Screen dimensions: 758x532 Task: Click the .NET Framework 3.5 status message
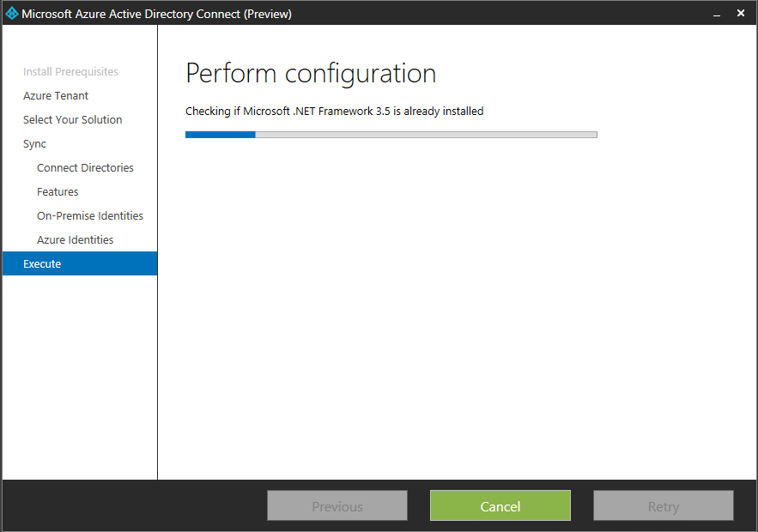pos(334,112)
